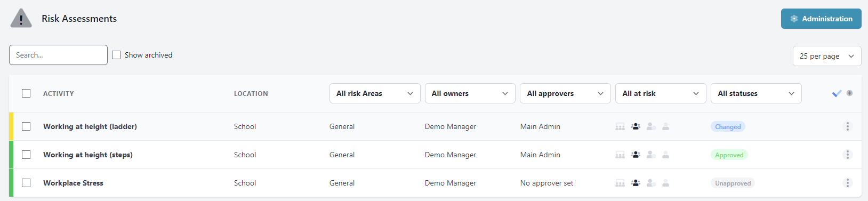Click people group icon in Workplace Stress row
The height and width of the screenshot is (201, 868).
[636, 183]
